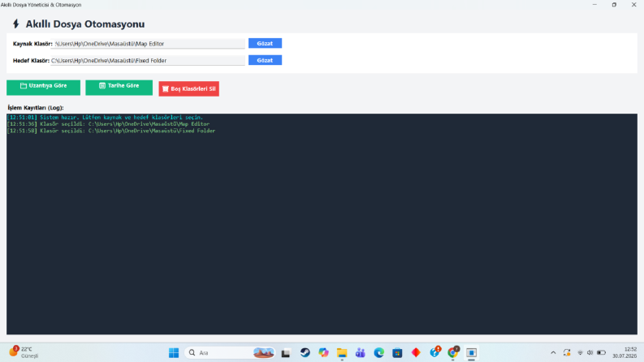The width and height of the screenshot is (644, 362).
Task: Focus the Hedef Klasör path field
Action: (x=148, y=60)
